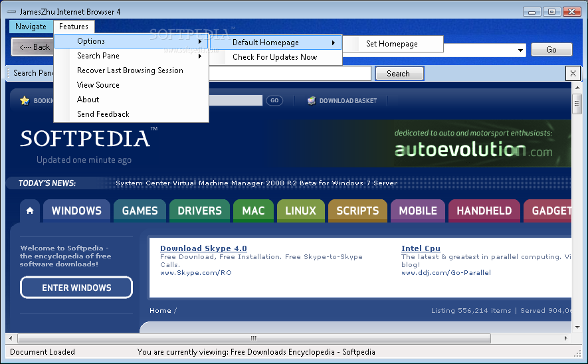Image resolution: width=588 pixels, height=364 pixels.
Task: Click the Document Loaded status text
Action: (43, 352)
